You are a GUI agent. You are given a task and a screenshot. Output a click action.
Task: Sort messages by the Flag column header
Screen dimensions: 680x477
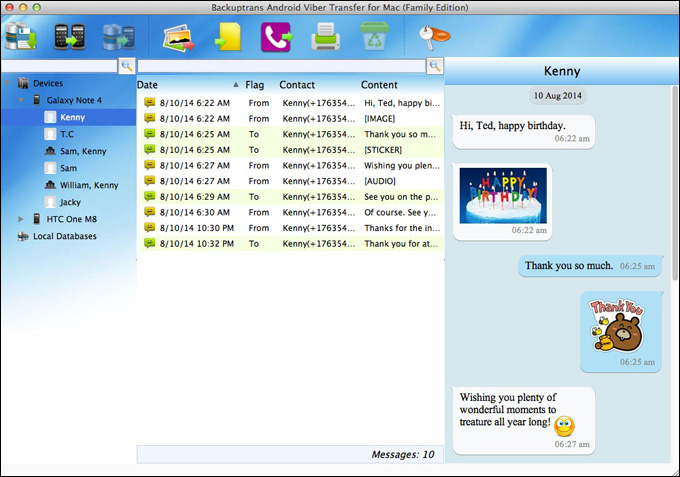[x=255, y=85]
